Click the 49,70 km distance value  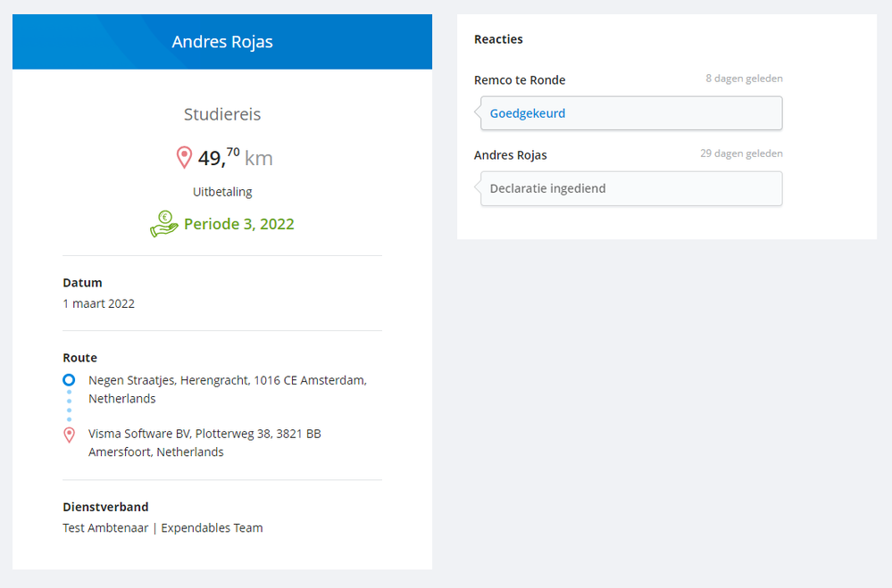[235, 158]
